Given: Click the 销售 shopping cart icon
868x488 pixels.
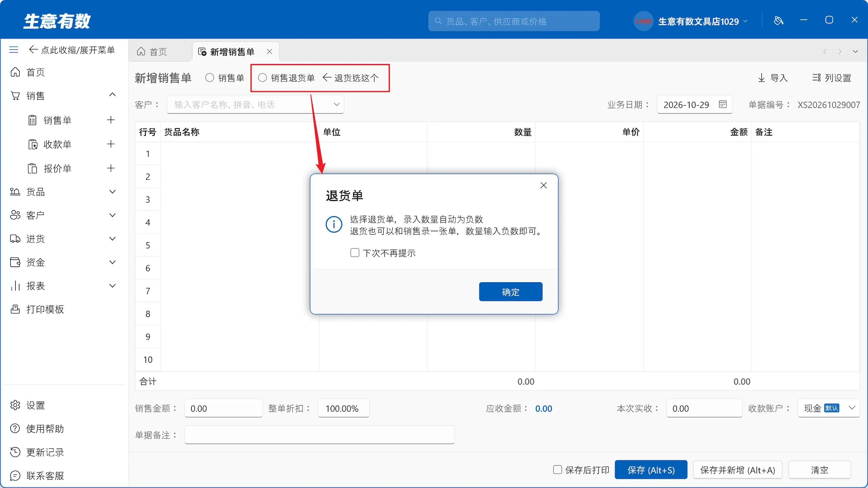Looking at the screenshot, I should pyautogui.click(x=15, y=96).
